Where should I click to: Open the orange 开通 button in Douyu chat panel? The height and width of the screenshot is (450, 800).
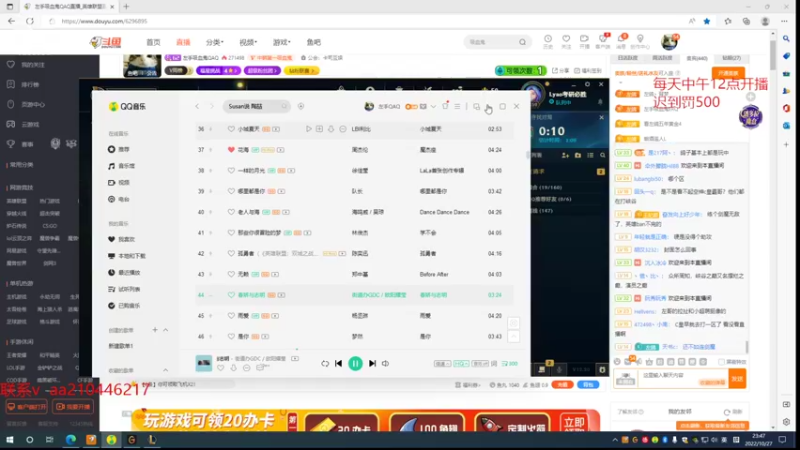click(x=728, y=73)
